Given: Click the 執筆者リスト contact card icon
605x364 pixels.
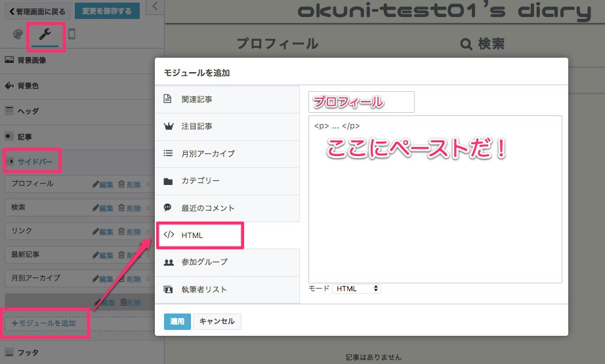Looking at the screenshot, I should coord(168,290).
